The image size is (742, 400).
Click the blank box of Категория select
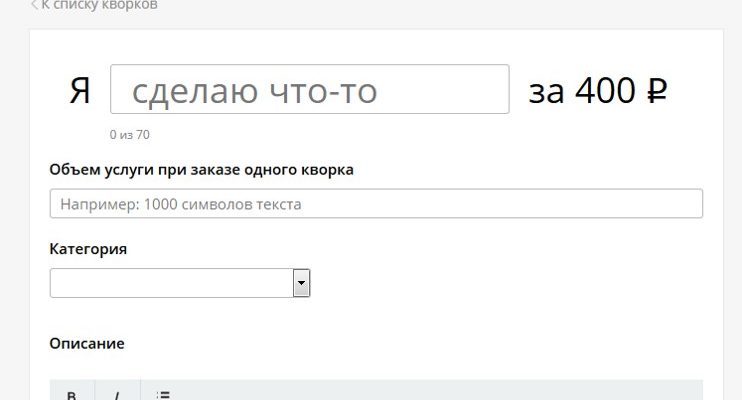tap(170, 283)
